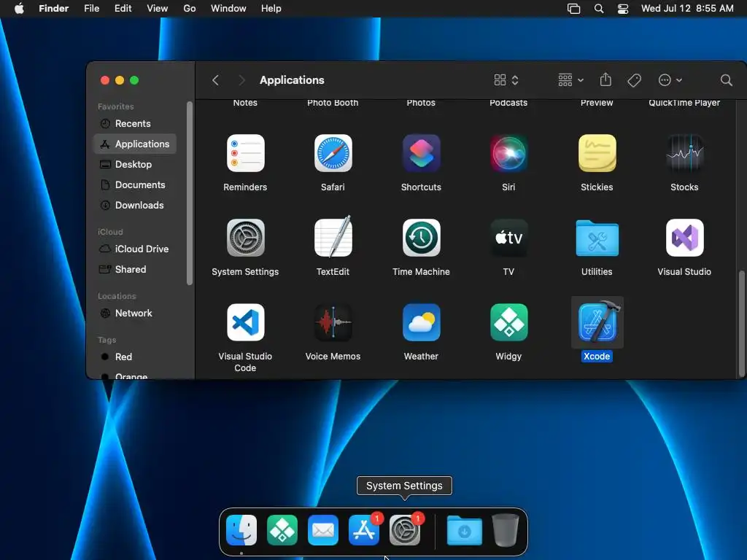Image resolution: width=747 pixels, height=560 pixels.
Task: Select Documents in the sidebar
Action: click(x=135, y=184)
